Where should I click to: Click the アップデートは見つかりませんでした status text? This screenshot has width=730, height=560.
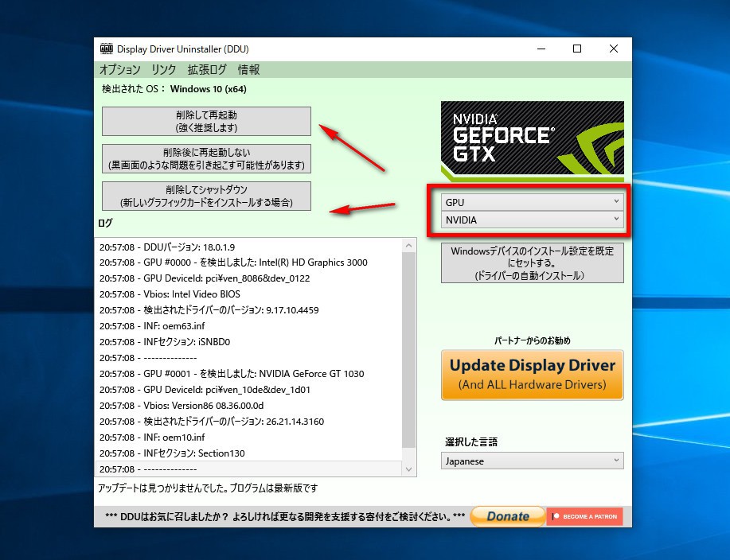click(x=208, y=488)
